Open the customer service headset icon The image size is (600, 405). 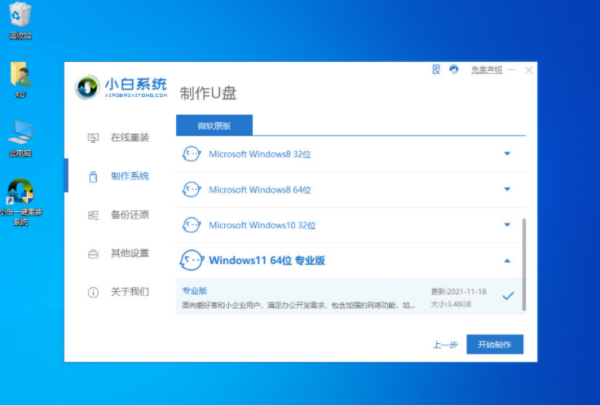coord(454,70)
